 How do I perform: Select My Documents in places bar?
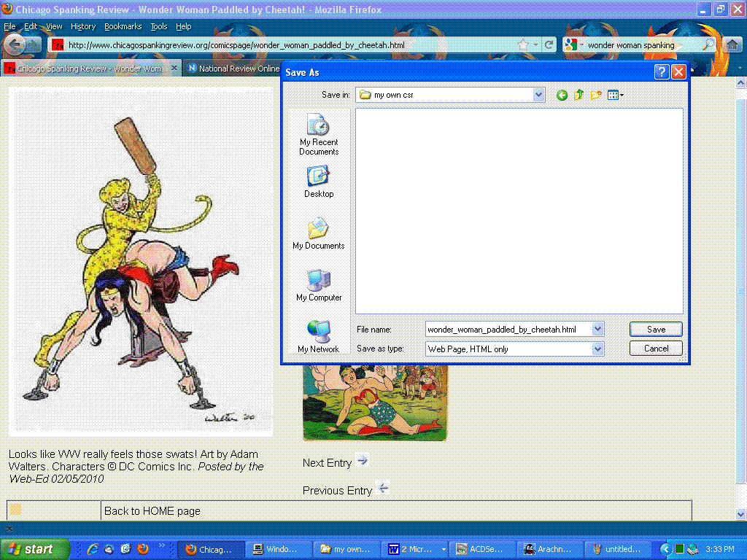(319, 233)
